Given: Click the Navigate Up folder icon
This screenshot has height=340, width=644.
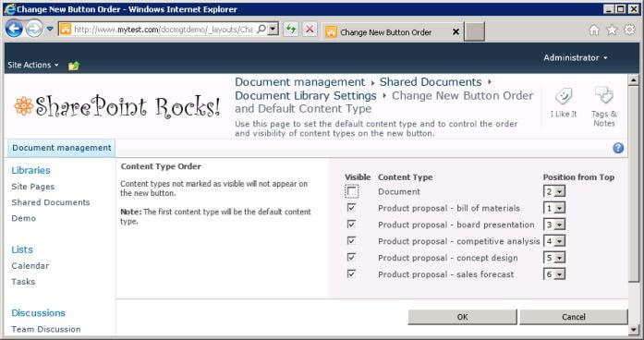Looking at the screenshot, I should [x=74, y=66].
